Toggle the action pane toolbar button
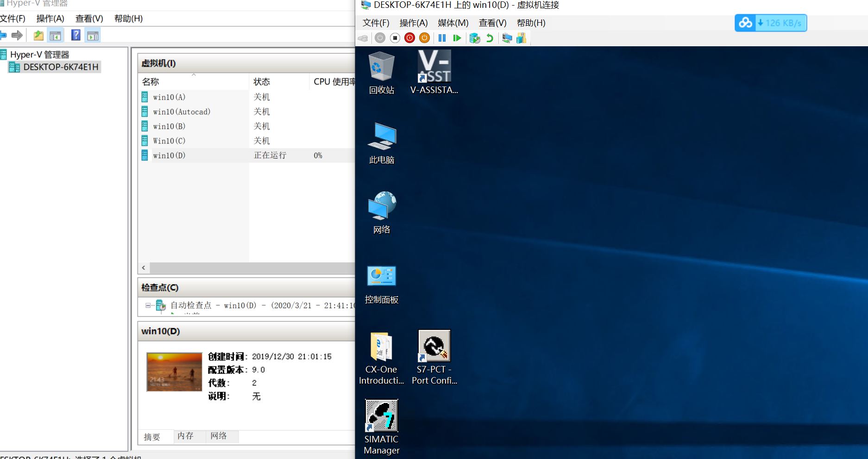Image resolution: width=868 pixels, height=459 pixels. 93,36
